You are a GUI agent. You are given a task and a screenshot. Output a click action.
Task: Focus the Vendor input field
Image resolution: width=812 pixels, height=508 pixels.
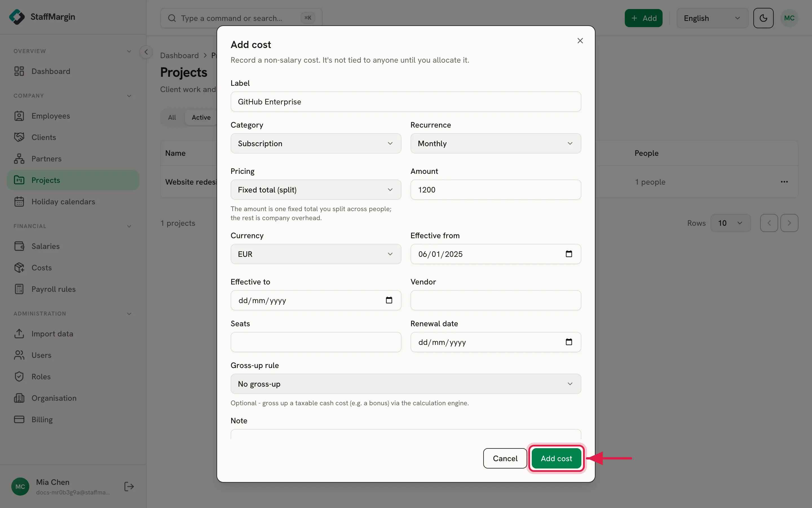pyautogui.click(x=496, y=300)
